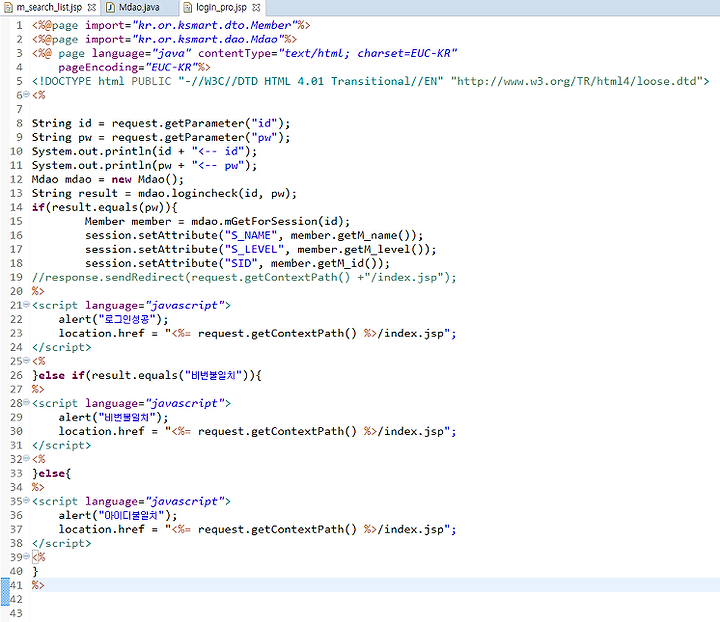Click the else if result.equals line 26
This screenshot has width=720, height=622.
146,375
